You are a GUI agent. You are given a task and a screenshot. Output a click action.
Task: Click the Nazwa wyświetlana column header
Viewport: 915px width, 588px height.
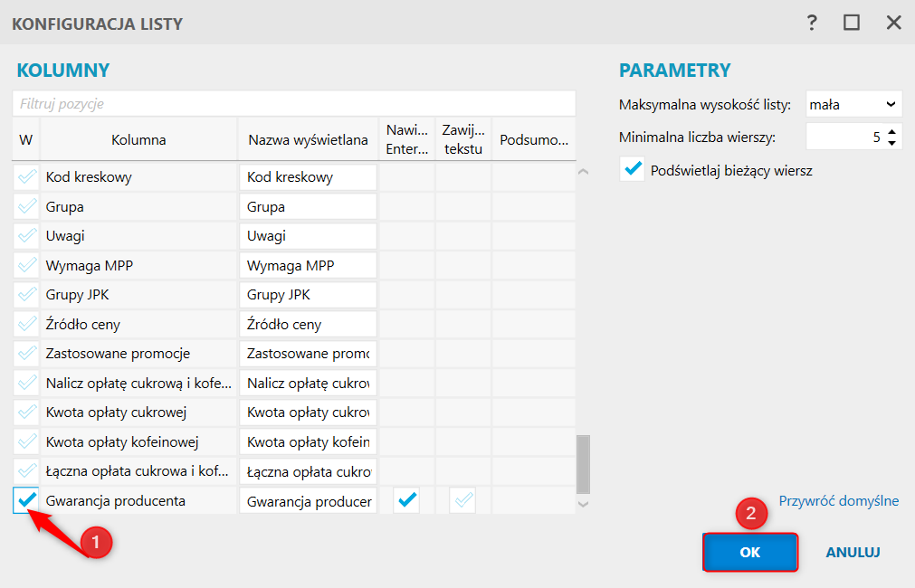pos(308,139)
